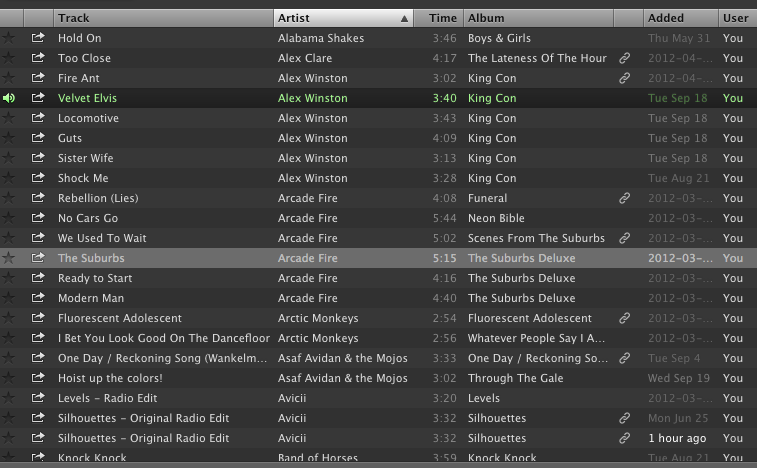
Task: Select the 3:46 time of Hold On
Action: [444, 38]
